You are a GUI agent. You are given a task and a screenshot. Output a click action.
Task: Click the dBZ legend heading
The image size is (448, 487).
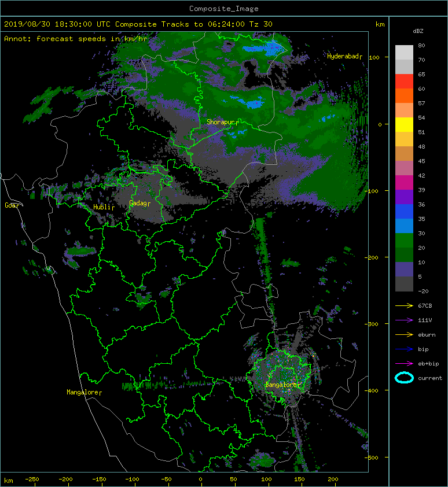coord(418,31)
